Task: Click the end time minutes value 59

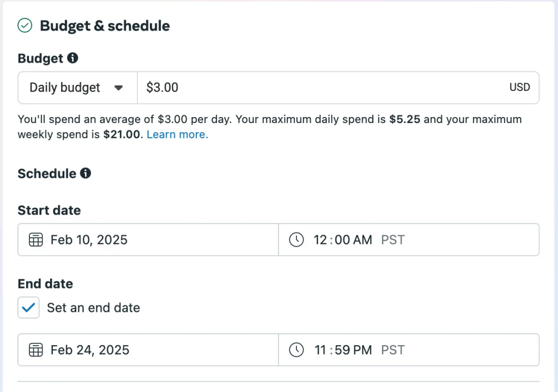Action: [x=342, y=350]
